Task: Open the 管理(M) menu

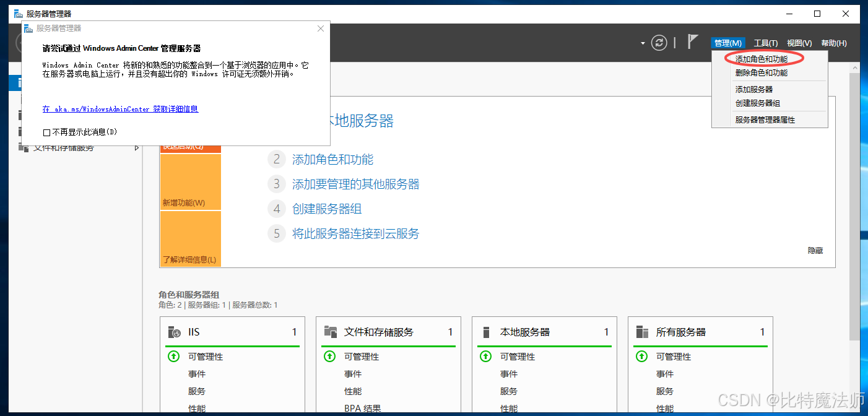Action: [728, 43]
